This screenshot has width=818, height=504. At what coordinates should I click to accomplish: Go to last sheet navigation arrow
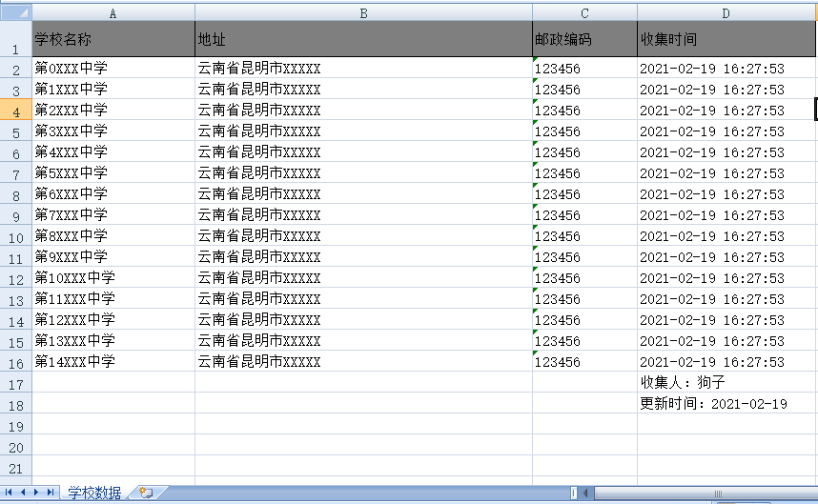tap(51, 492)
